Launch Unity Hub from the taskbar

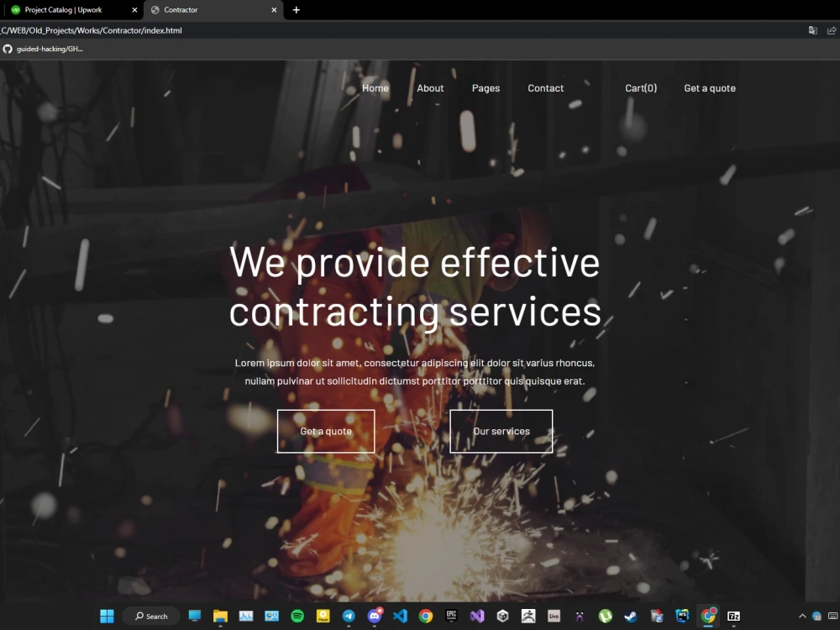502,616
